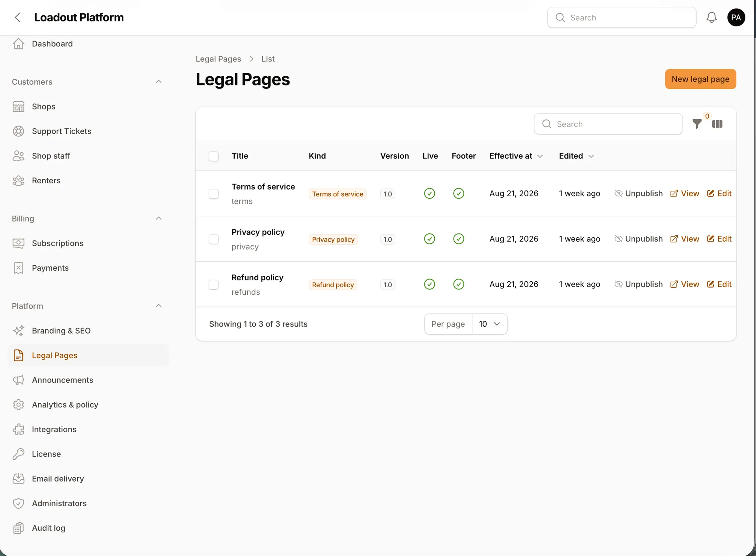Screen dimensions: 756x556
Task: Open the table filter funnel icon
Action: click(697, 124)
